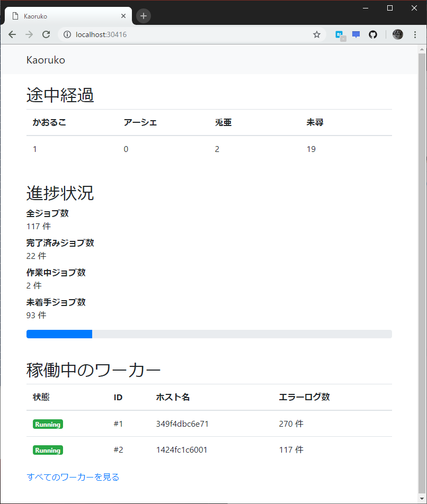Close the Kaoruko tab
This screenshot has width=427, height=504.
pos(123,16)
